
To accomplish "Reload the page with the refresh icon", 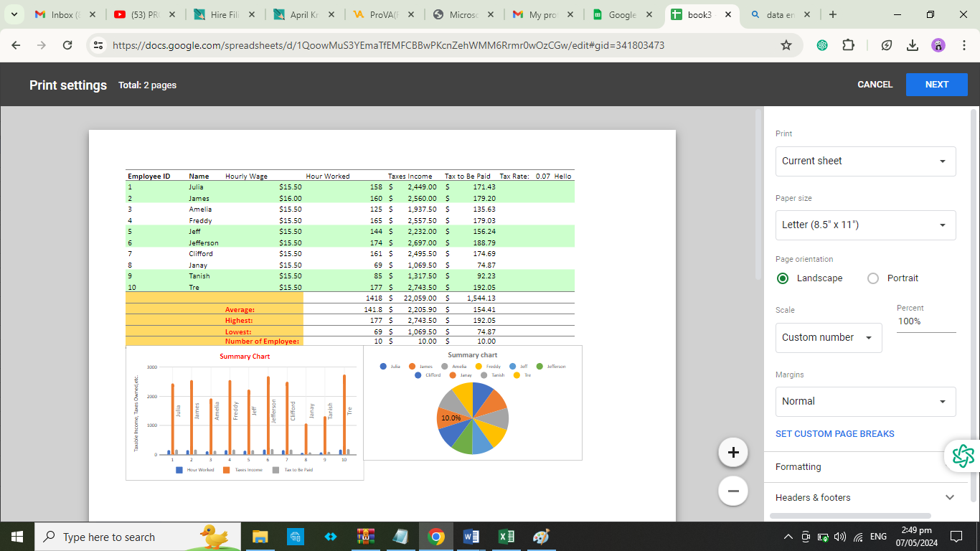I will (x=67, y=45).
